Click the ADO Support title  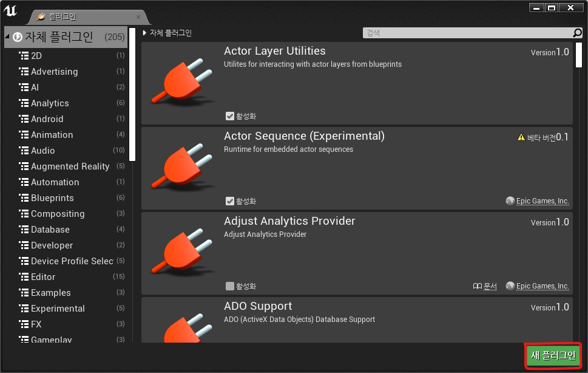[258, 306]
